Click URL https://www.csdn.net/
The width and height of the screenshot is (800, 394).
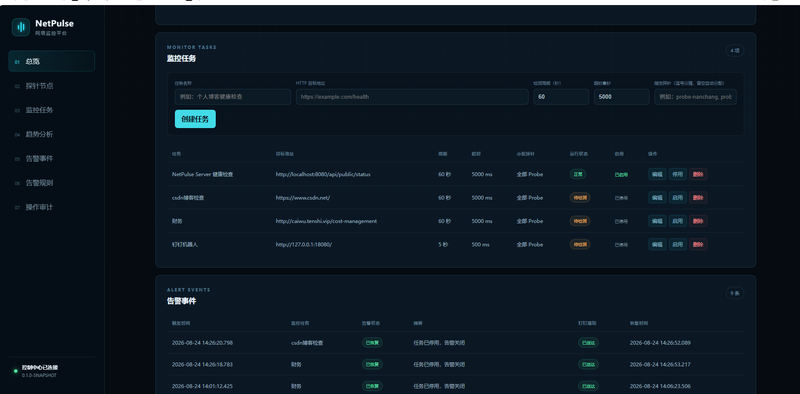303,198
